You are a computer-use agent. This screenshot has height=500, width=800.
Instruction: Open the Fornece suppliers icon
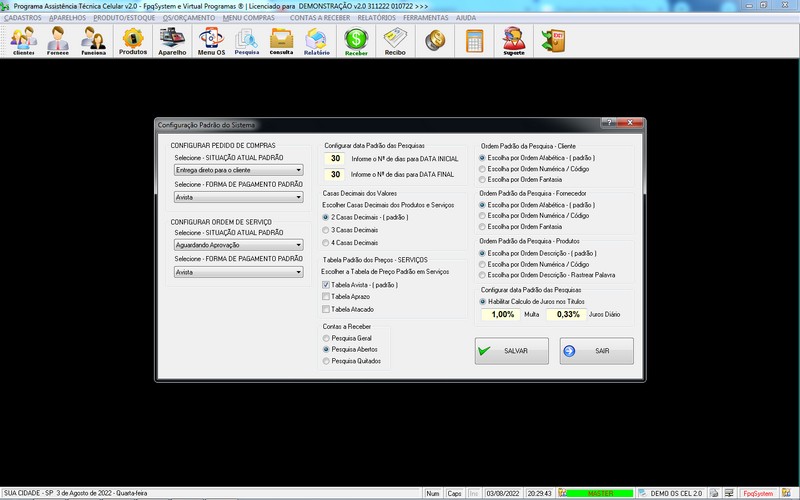pos(58,41)
